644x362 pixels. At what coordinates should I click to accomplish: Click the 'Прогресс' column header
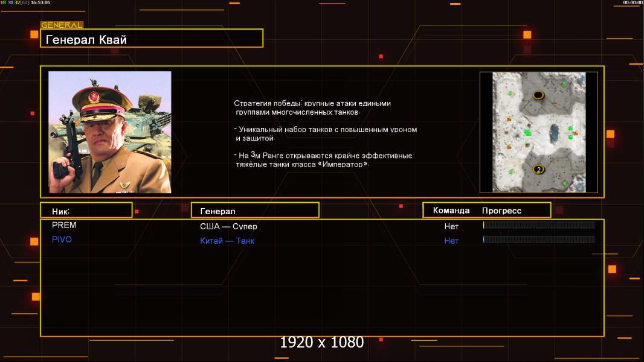(x=501, y=211)
